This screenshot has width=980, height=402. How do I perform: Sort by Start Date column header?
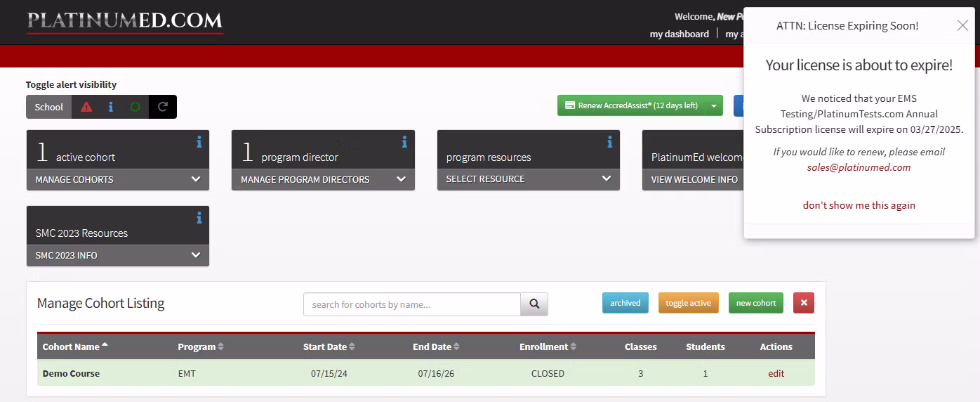point(329,346)
